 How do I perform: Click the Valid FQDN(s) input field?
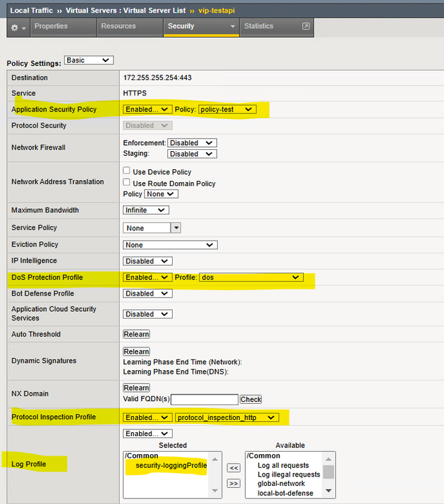point(205,399)
